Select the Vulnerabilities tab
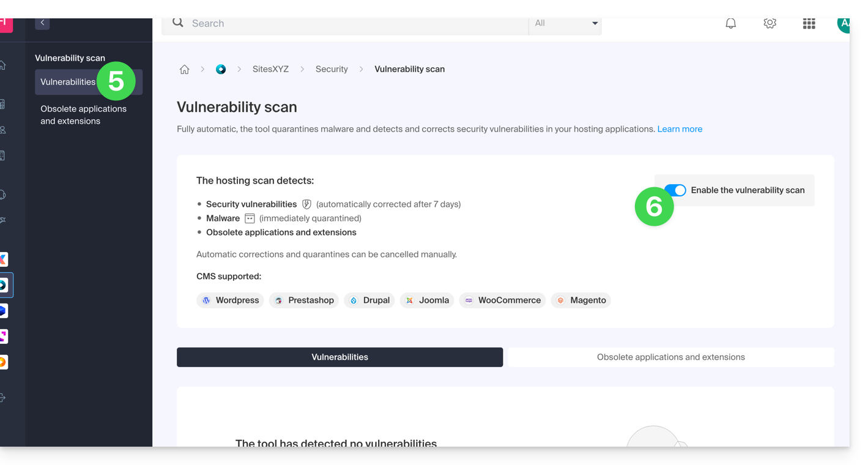This screenshot has height=465, width=868. (339, 357)
